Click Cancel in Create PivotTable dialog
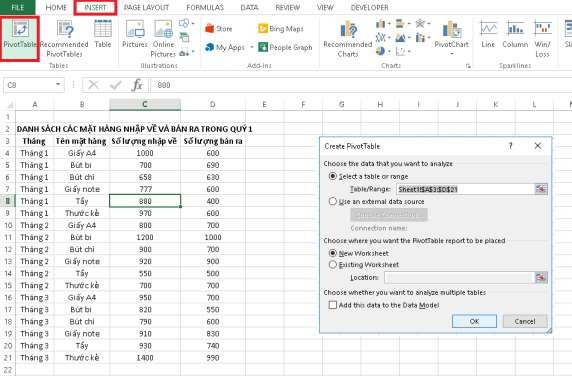572x376 pixels. tap(525, 321)
